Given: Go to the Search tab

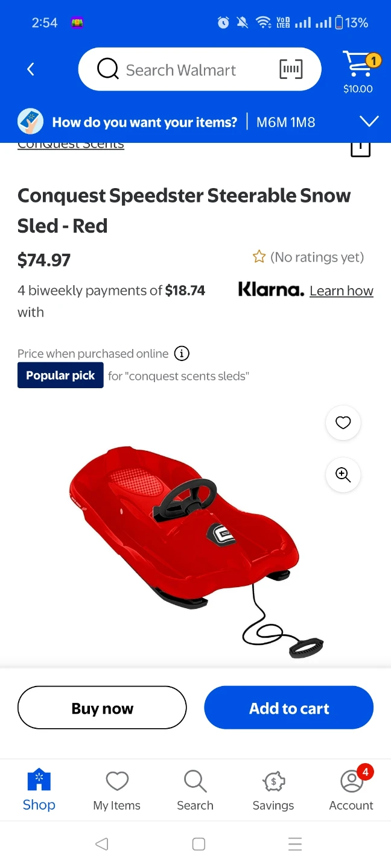Looking at the screenshot, I should click(195, 790).
